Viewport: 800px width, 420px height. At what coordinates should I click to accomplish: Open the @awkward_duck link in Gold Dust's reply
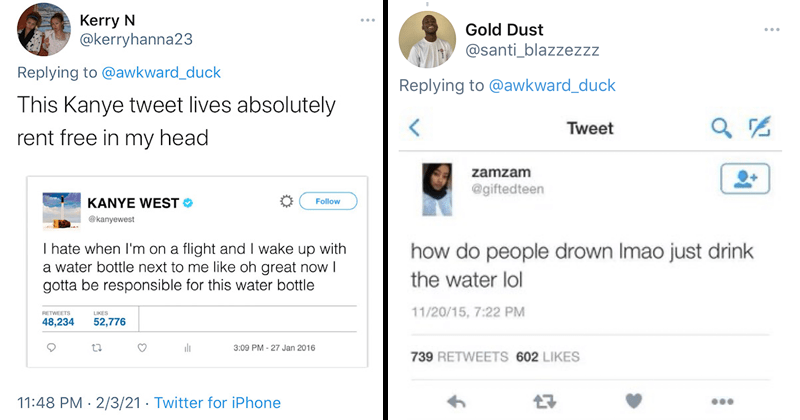tap(553, 85)
